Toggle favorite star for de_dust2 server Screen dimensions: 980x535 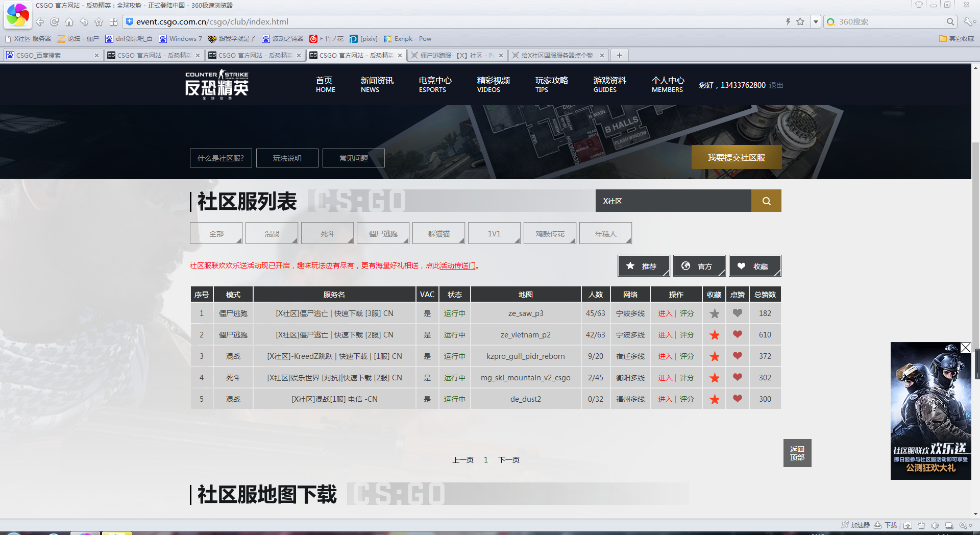click(715, 399)
